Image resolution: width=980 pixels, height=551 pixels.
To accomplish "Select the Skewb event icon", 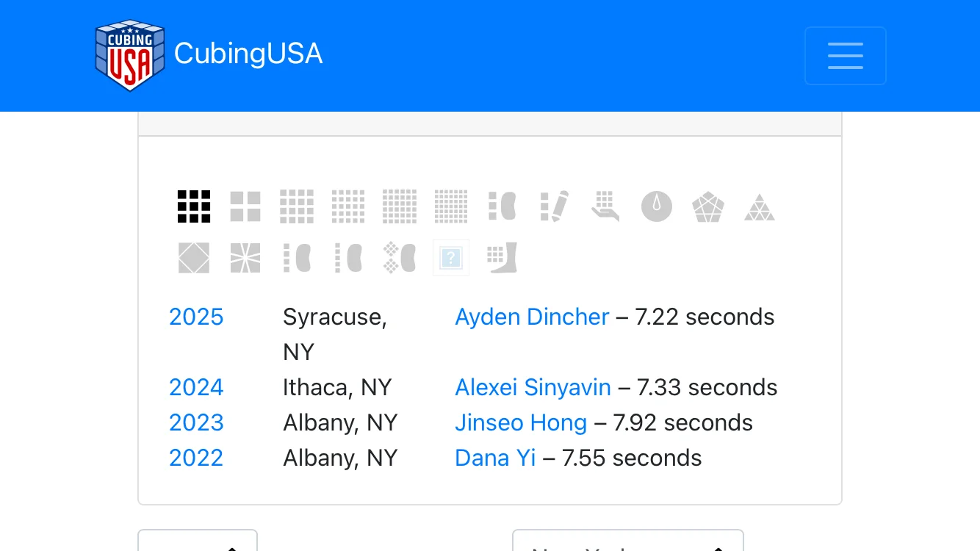I will (x=194, y=258).
